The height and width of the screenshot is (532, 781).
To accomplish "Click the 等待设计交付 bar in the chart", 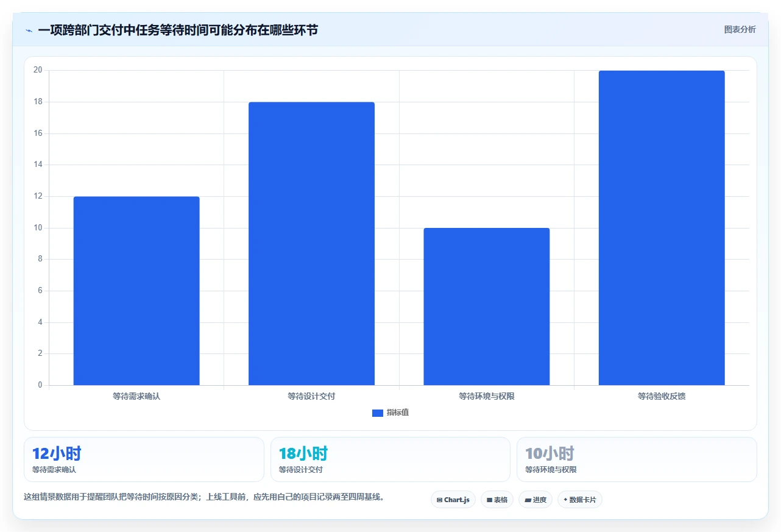I will point(311,244).
